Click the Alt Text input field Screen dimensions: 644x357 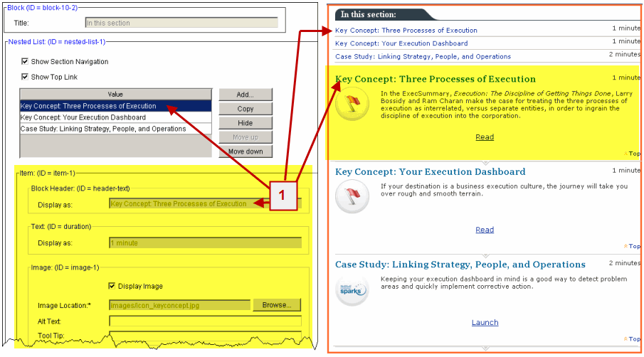(x=206, y=321)
